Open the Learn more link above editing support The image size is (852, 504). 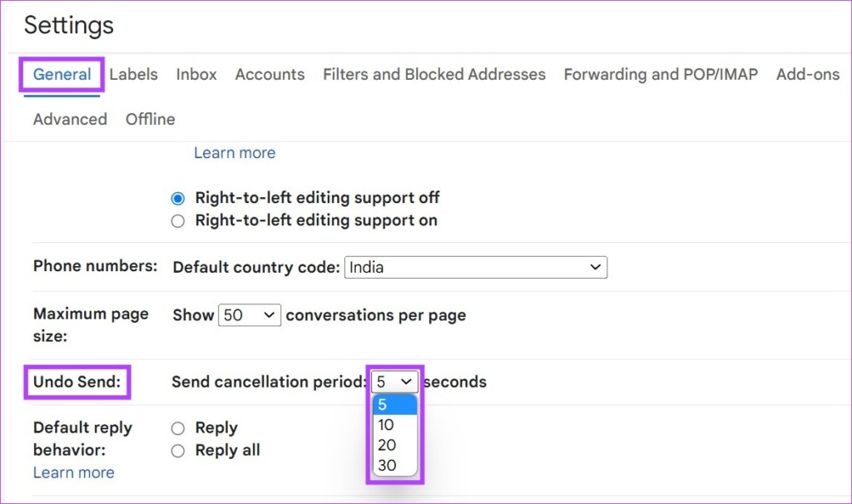[x=235, y=152]
